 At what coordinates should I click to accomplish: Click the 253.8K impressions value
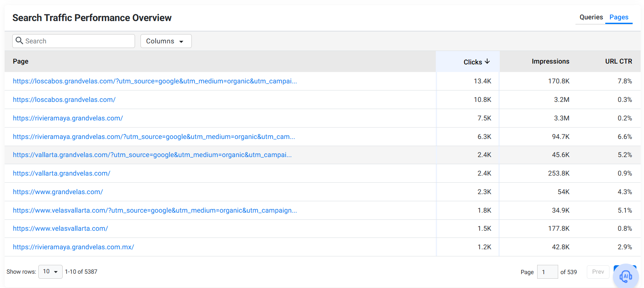point(559,173)
